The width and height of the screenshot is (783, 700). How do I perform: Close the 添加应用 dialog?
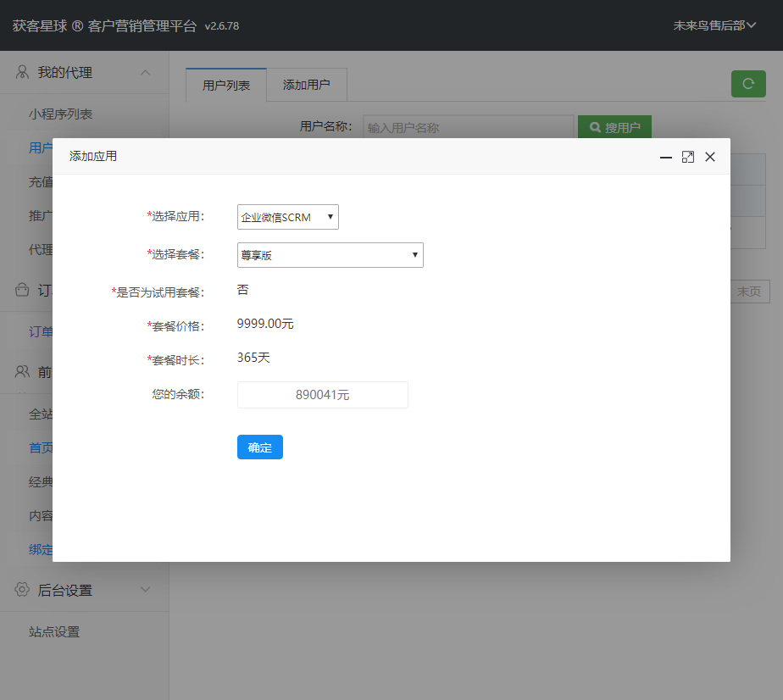point(710,157)
